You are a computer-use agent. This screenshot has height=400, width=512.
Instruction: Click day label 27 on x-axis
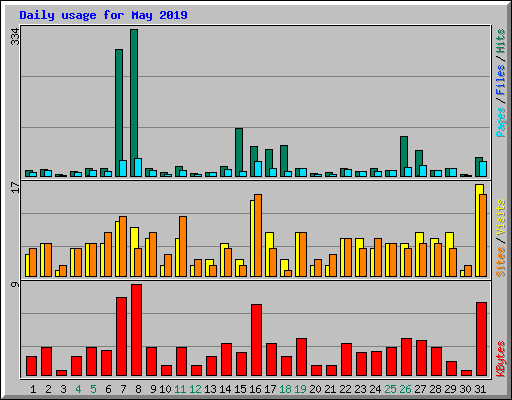pyautogui.click(x=420, y=389)
